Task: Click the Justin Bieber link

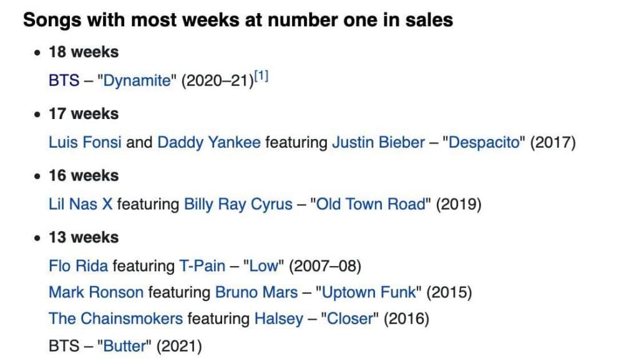Action: [x=378, y=143]
